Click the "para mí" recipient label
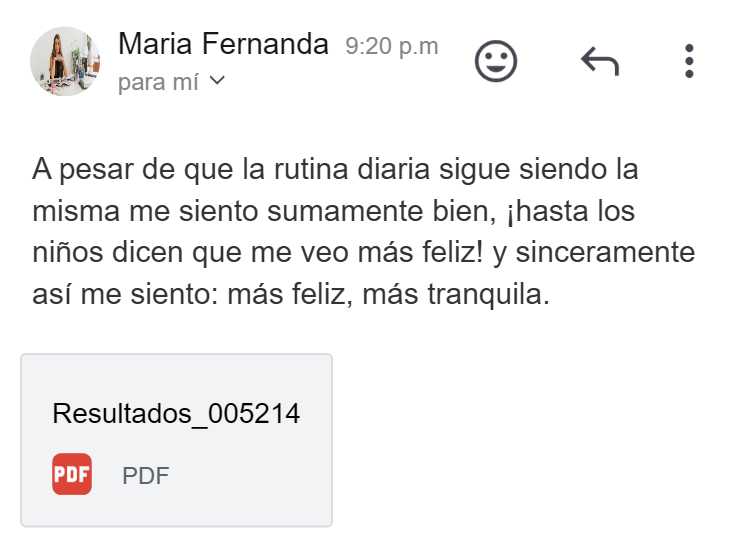The image size is (730, 560). coord(157,82)
